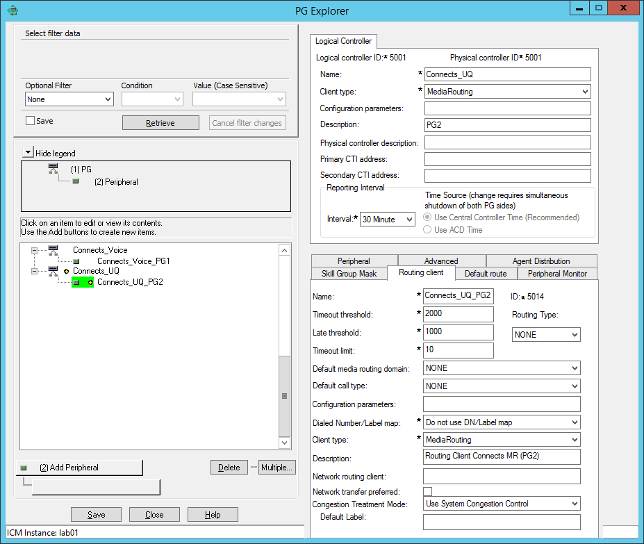Collapse the Connects_Voice tree node
This screenshot has width=644, height=544.
[34, 250]
